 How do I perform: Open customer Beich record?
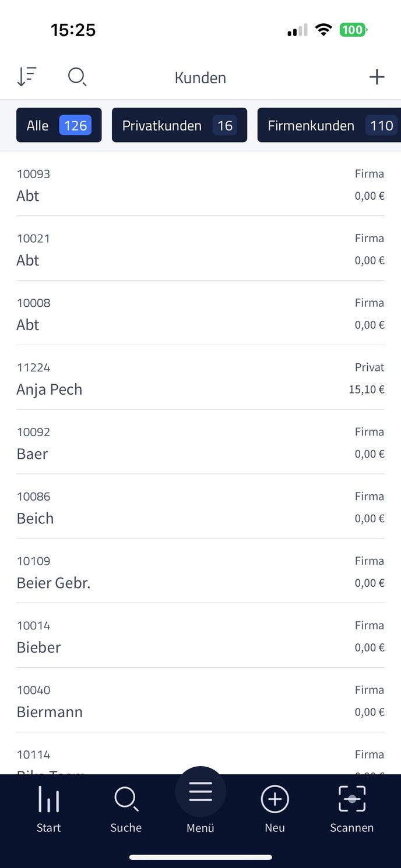click(x=200, y=506)
